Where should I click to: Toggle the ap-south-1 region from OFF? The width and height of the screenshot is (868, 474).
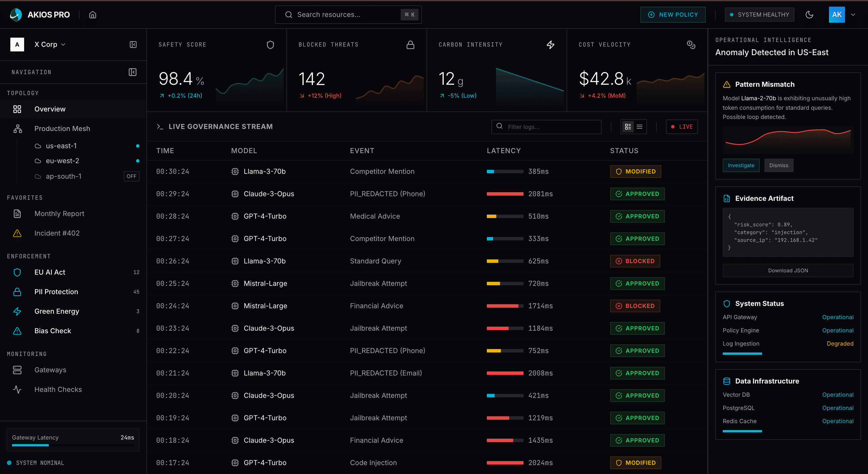coord(131,176)
